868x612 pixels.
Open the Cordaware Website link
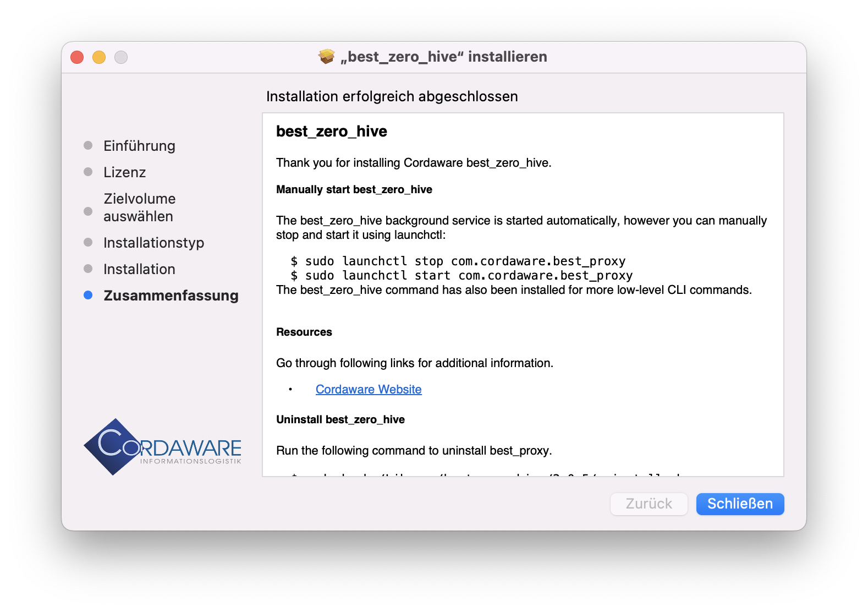[369, 389]
